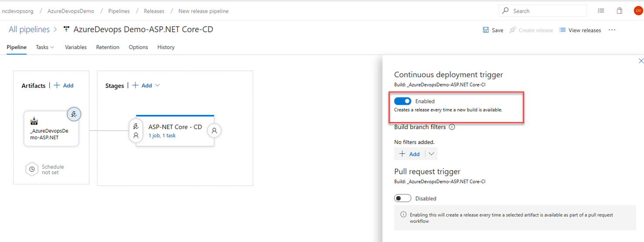Click Add next to Artifacts
Screen dimensions: 644x242
tap(64, 86)
